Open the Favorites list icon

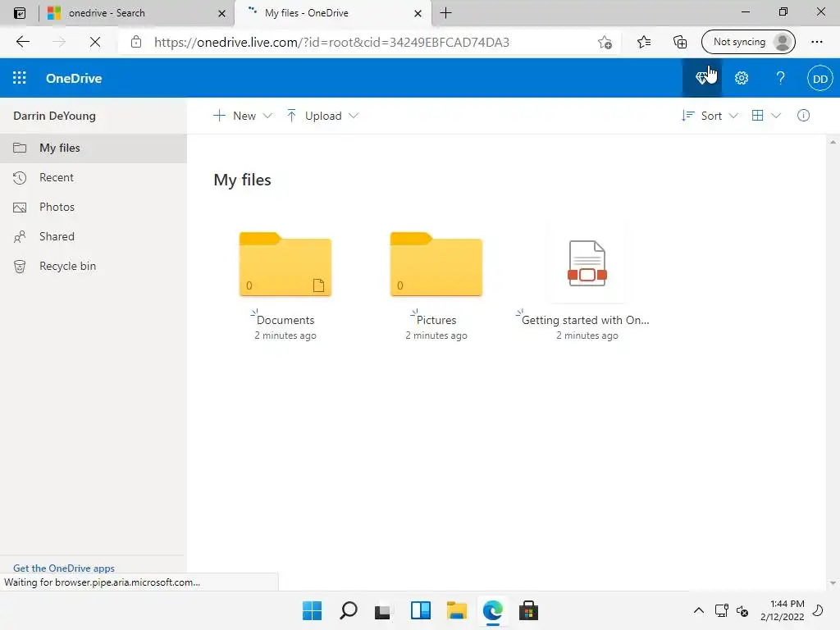pos(644,42)
